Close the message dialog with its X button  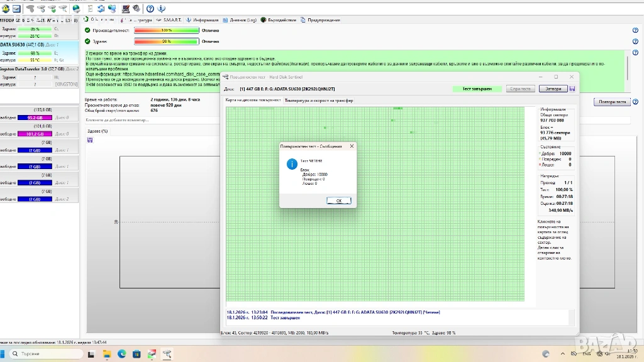tap(351, 146)
